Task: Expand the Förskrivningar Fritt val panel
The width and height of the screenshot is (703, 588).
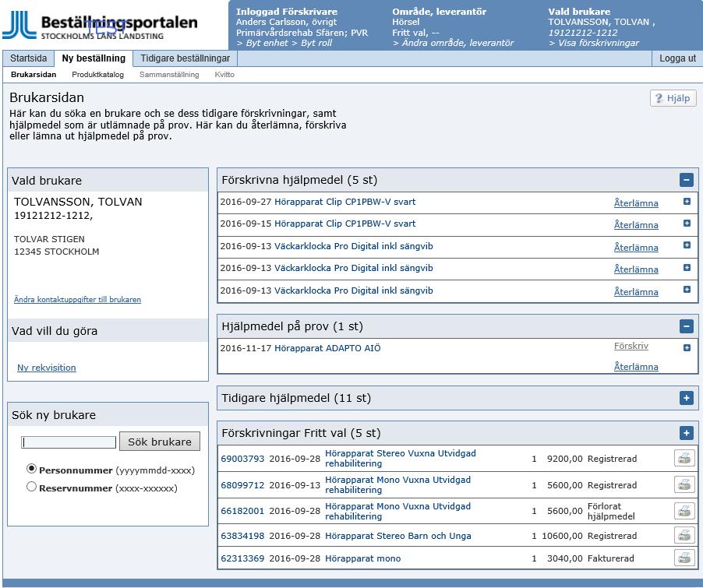Action: (x=687, y=433)
